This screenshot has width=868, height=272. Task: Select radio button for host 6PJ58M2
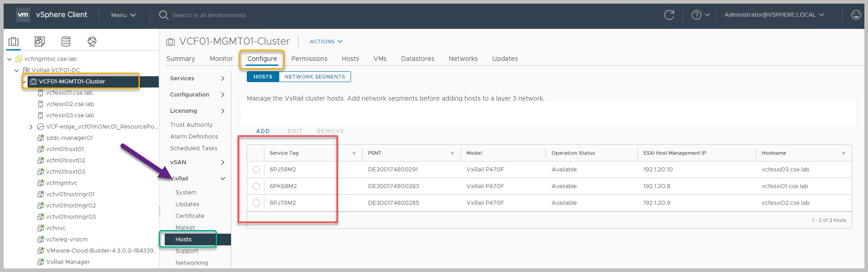pyautogui.click(x=256, y=170)
